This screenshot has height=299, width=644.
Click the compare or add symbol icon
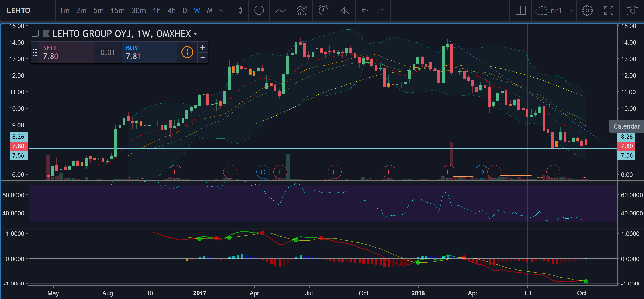click(259, 10)
